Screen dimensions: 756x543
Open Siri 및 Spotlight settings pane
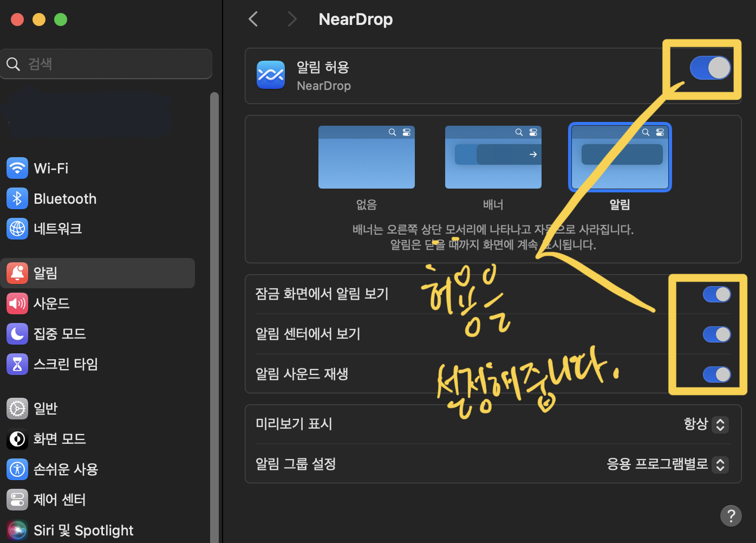(x=97, y=530)
